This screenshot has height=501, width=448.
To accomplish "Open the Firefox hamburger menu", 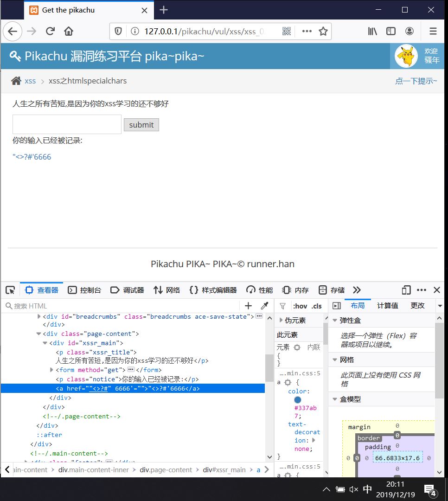I will [x=433, y=32].
